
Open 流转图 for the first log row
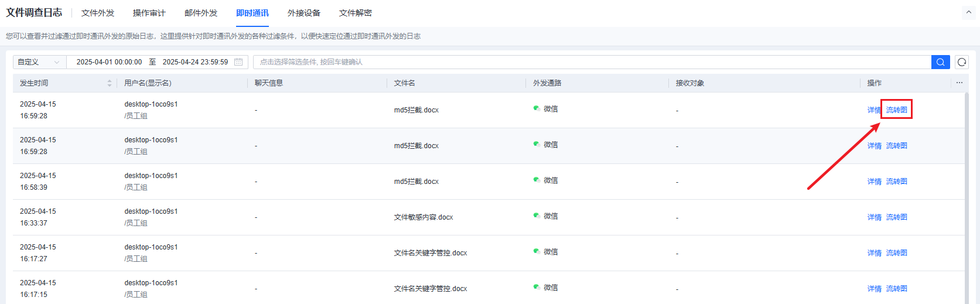tap(896, 110)
